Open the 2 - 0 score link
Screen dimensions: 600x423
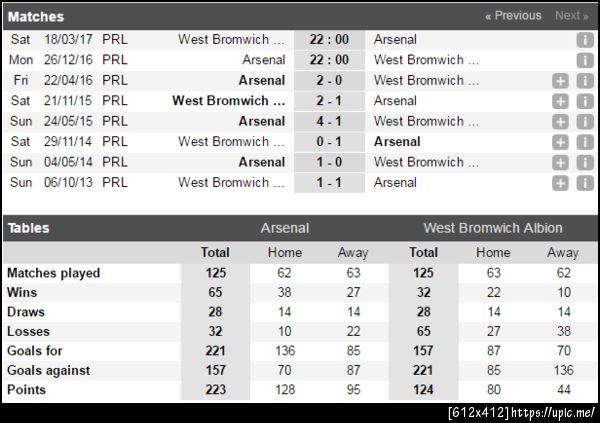point(328,81)
